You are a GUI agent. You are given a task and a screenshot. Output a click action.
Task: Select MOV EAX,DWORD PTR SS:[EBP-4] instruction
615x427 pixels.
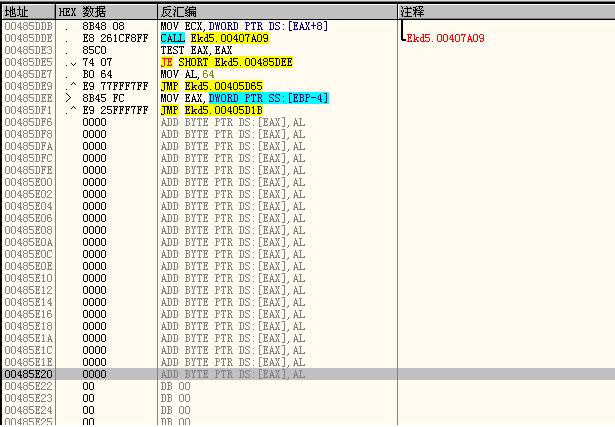244,98
